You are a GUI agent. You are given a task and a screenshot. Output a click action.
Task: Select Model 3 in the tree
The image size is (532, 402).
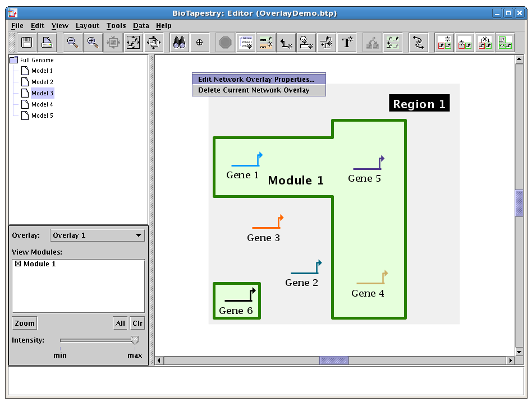coord(42,93)
